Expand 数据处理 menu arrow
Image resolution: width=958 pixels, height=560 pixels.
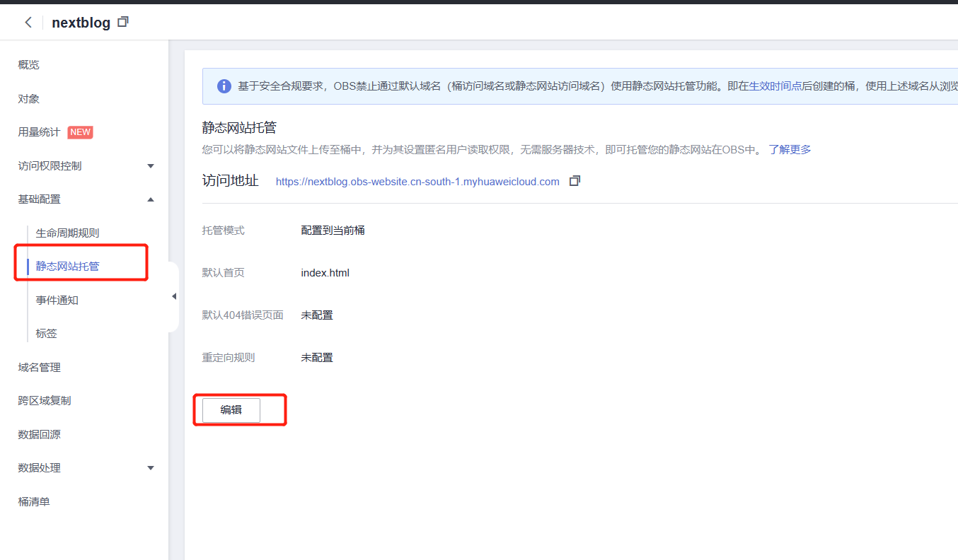click(150, 468)
